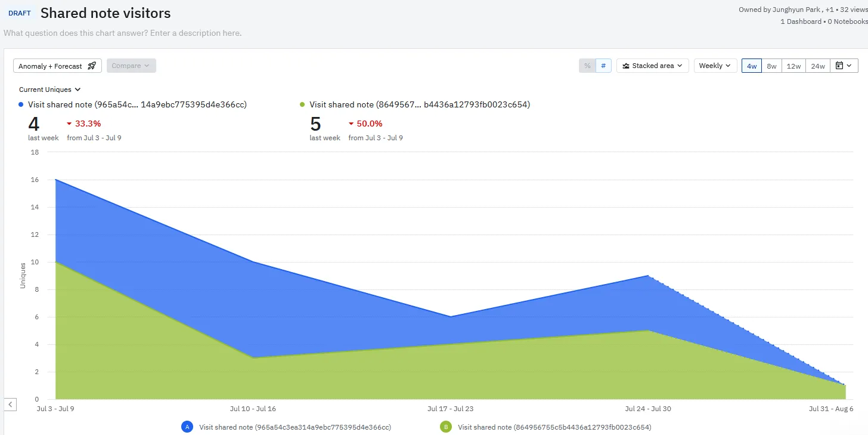Switch to absolute number display mode

[x=603, y=66]
